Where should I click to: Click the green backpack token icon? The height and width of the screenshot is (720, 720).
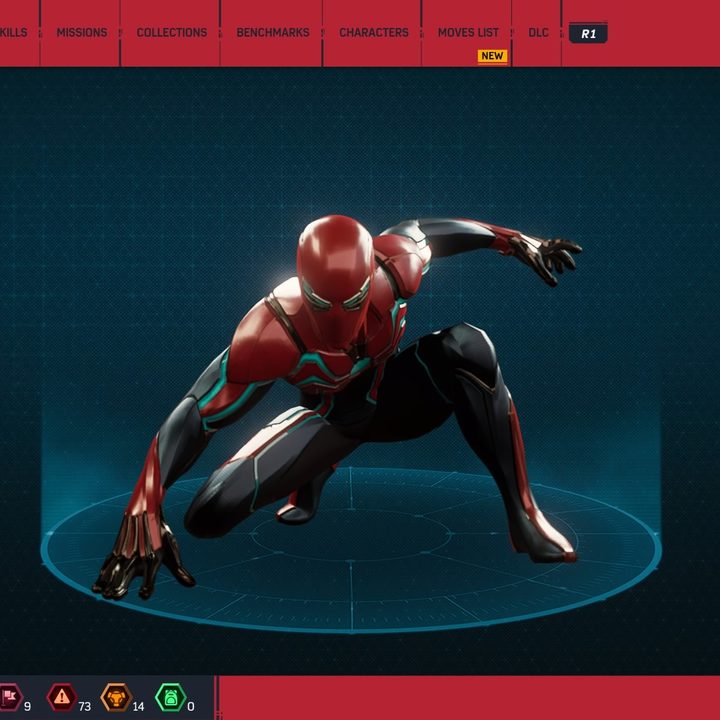(x=171, y=697)
